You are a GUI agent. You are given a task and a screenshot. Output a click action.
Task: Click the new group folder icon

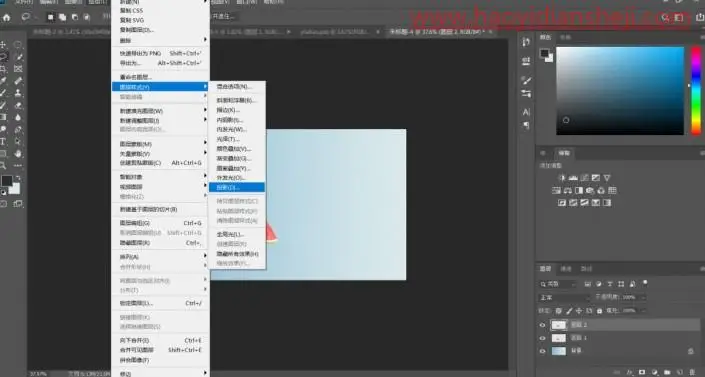pos(667,373)
